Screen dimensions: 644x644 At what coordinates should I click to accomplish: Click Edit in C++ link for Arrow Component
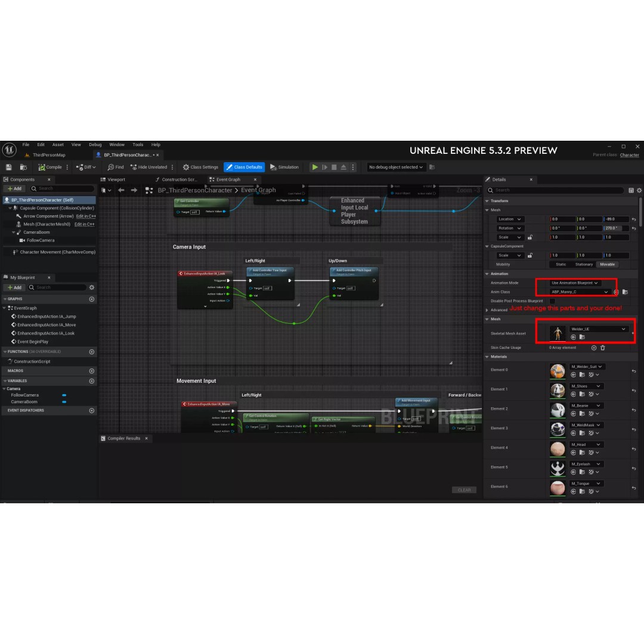tap(86, 216)
